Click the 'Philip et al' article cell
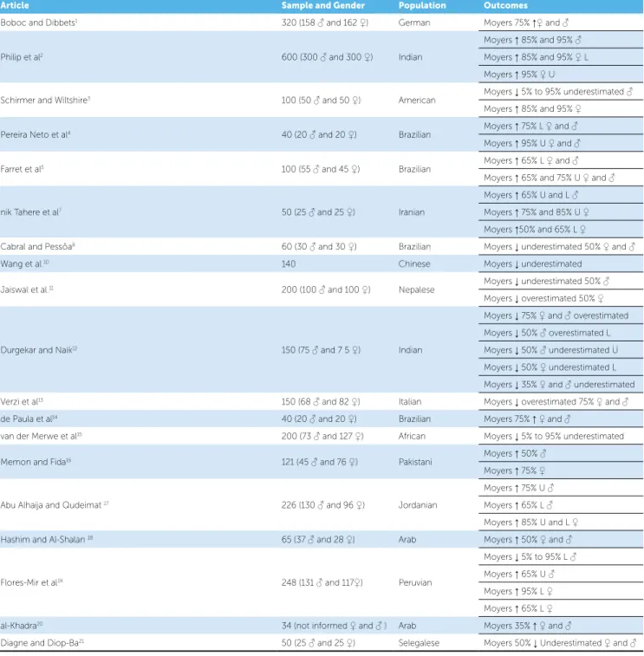644x656 pixels. (22, 57)
